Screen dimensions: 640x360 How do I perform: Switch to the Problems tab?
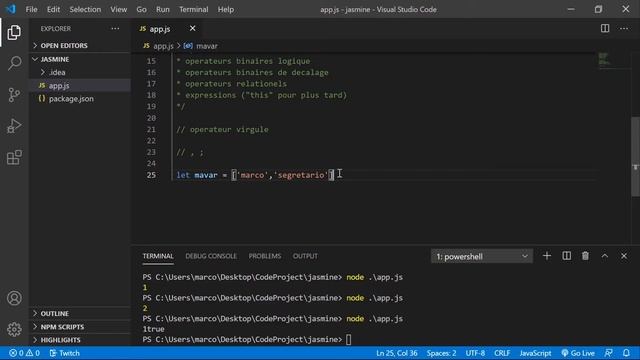tap(265, 256)
